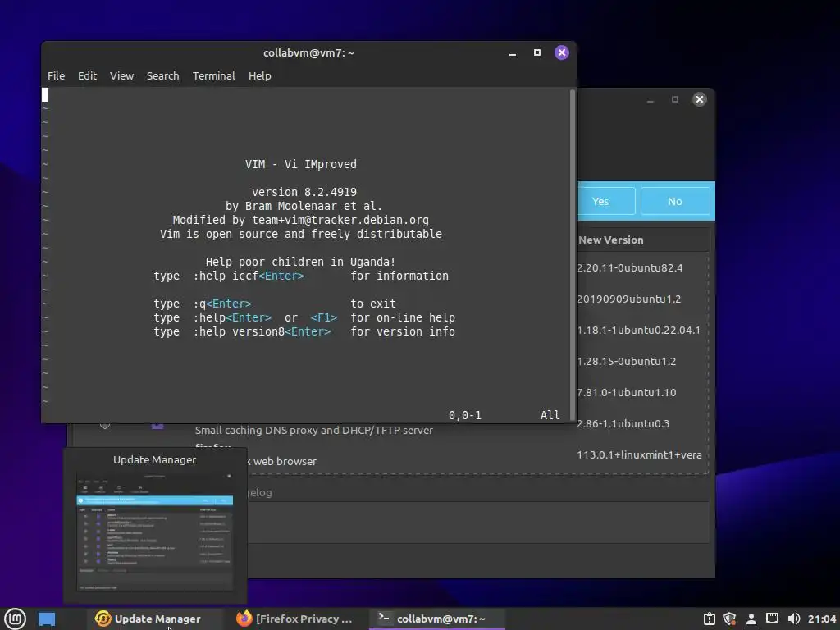This screenshot has height=630, width=840.
Task: Select the 1.28.15-0ubuntu1.2 version row
Action: tap(626, 361)
